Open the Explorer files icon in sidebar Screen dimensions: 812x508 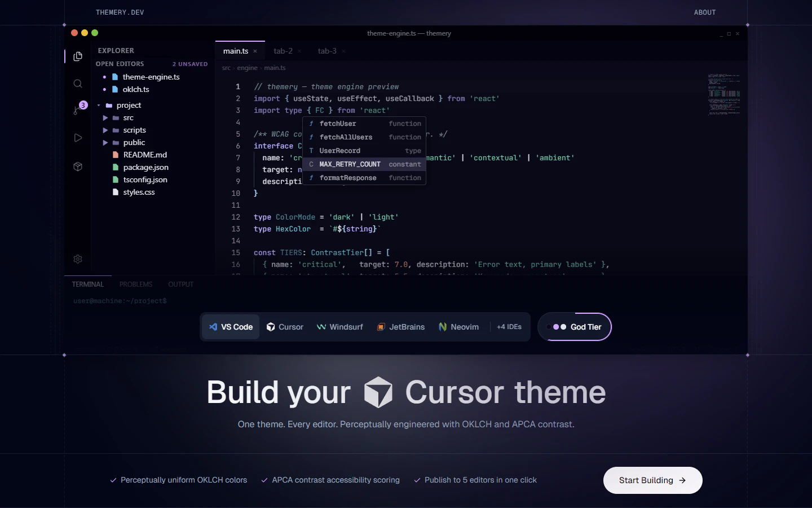[78, 56]
